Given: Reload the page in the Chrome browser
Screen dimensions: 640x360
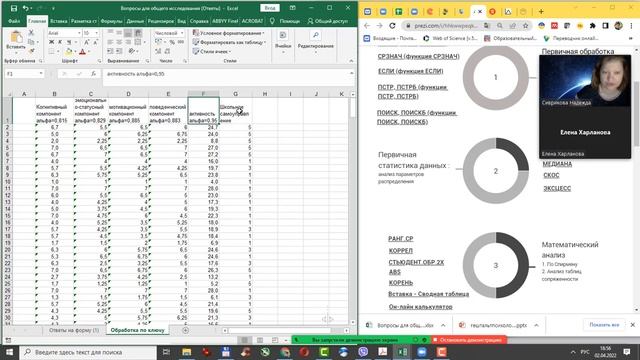Looking at the screenshot, I should [x=392, y=26].
